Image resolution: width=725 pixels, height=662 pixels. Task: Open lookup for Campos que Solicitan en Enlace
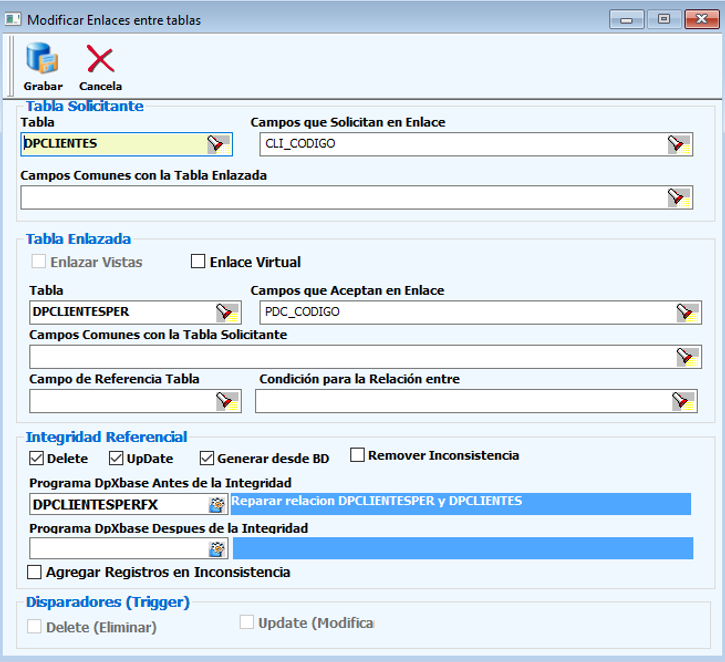679,144
